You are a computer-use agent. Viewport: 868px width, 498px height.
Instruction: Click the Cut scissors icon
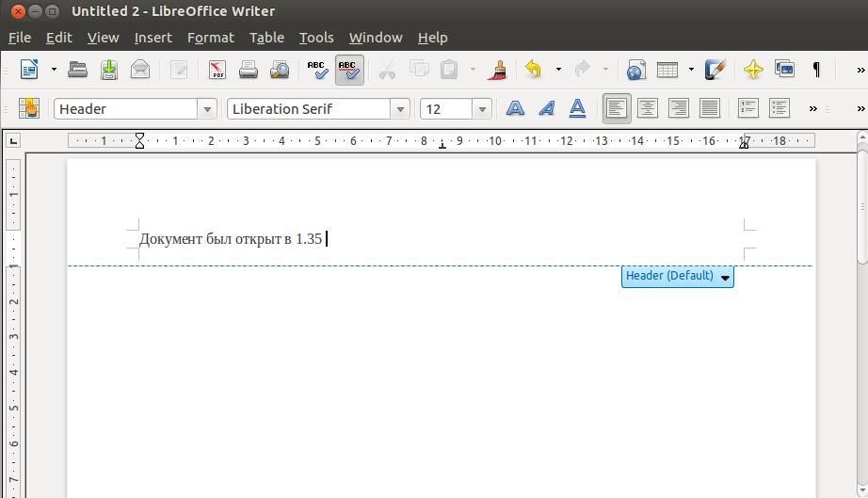pyautogui.click(x=387, y=70)
